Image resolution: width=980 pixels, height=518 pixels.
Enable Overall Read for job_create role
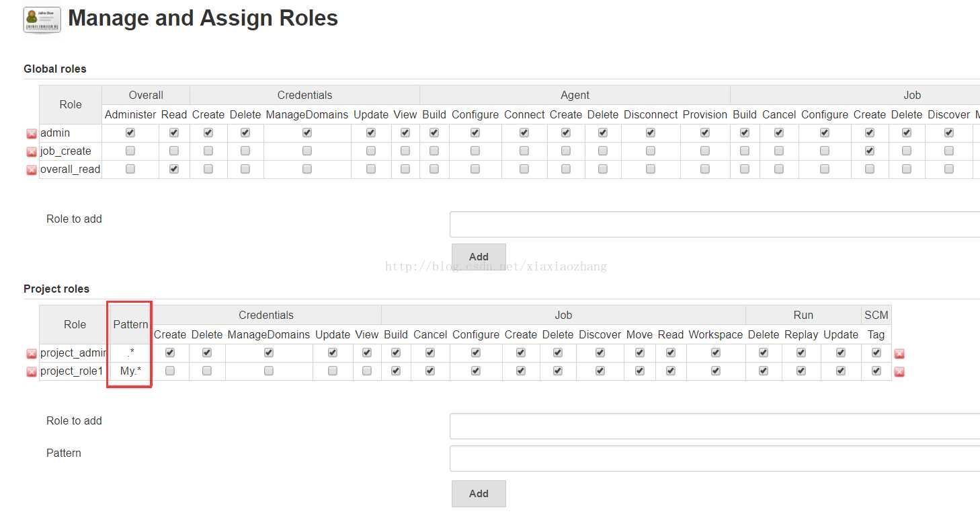pos(174,151)
